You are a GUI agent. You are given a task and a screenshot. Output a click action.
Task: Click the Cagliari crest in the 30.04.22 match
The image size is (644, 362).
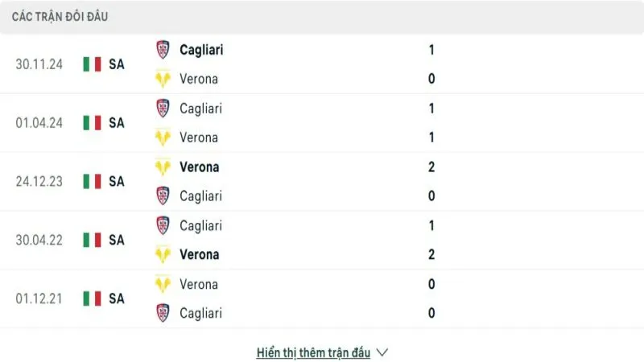pyautogui.click(x=163, y=225)
